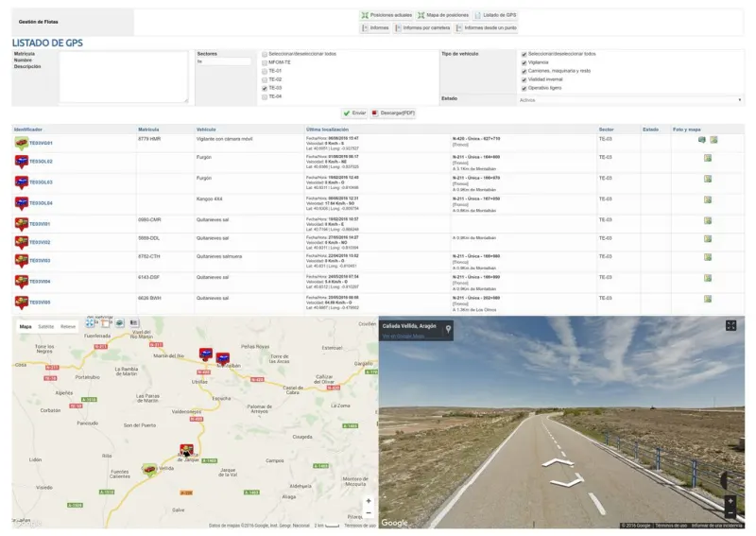Open the Listado de GPS page

tap(495, 15)
